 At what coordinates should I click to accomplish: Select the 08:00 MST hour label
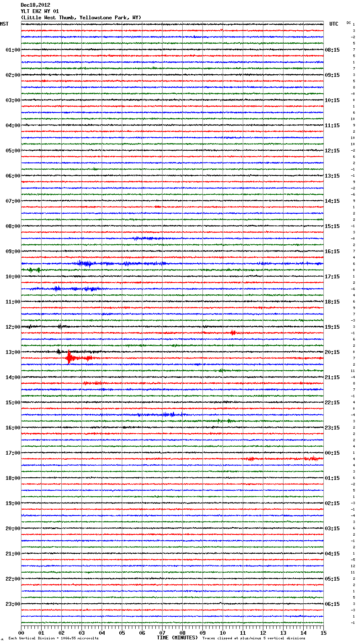point(13,226)
